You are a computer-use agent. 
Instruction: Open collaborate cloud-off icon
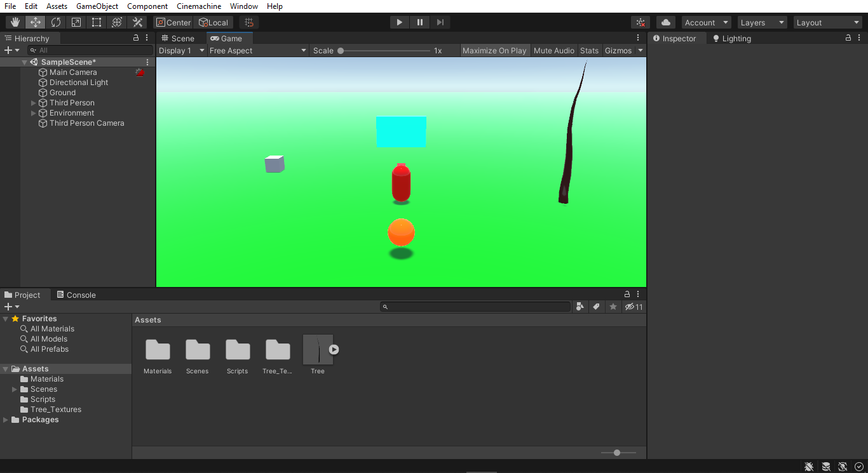point(641,22)
